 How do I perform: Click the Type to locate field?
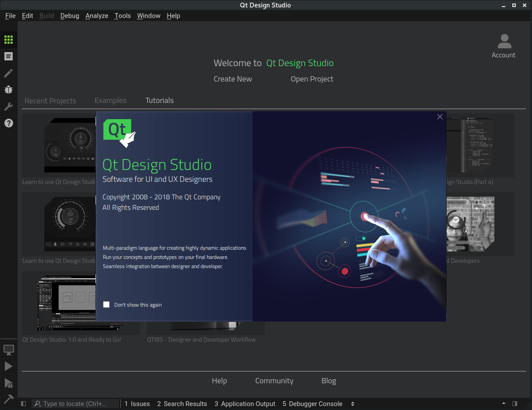[75, 404]
